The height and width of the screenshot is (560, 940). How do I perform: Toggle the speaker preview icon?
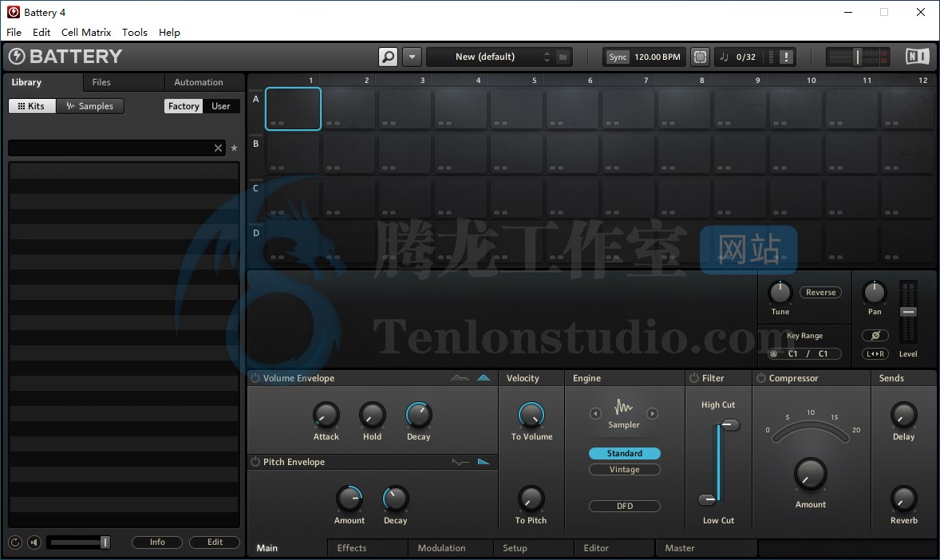(34, 542)
